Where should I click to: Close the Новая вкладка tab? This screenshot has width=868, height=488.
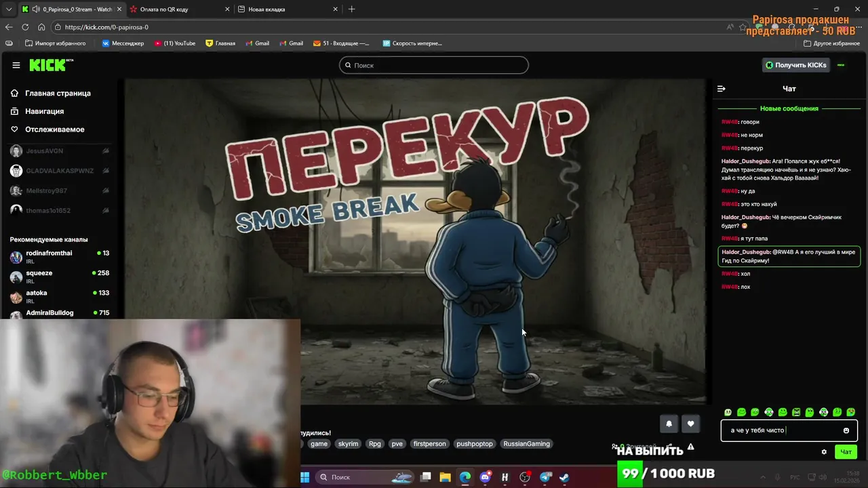[x=335, y=9]
